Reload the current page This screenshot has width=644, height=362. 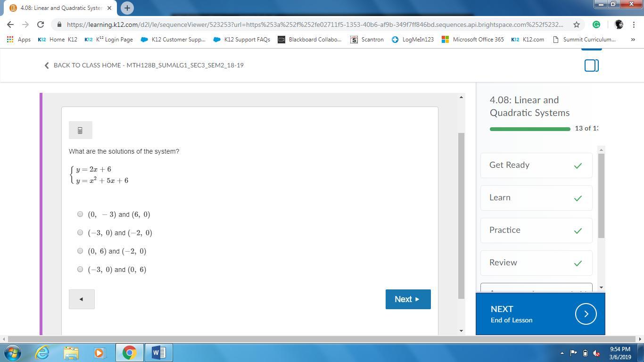click(x=41, y=25)
